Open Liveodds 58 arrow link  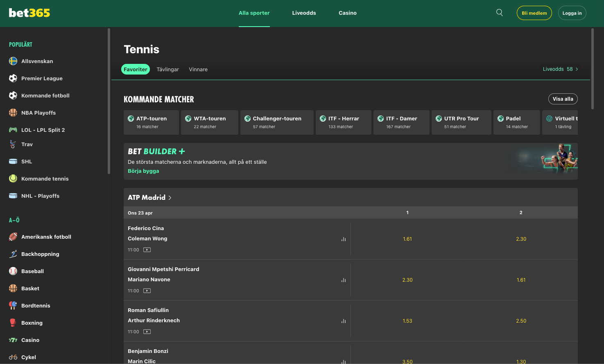point(561,69)
